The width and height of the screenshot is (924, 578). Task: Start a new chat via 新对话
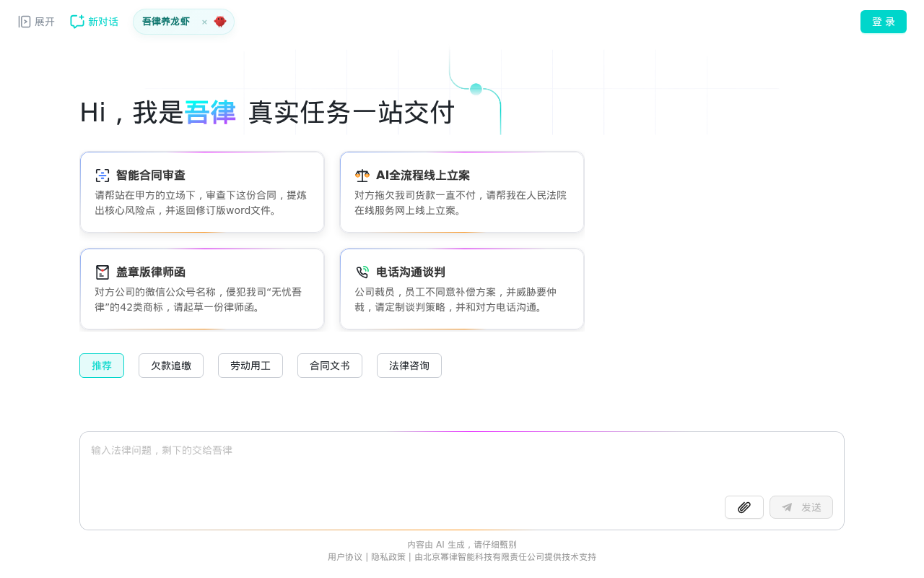94,22
